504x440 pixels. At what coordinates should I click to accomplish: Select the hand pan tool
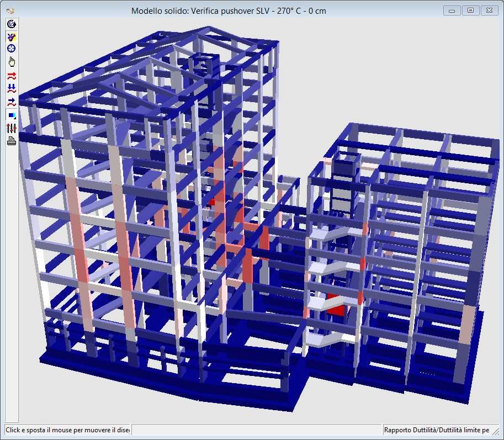(11, 61)
